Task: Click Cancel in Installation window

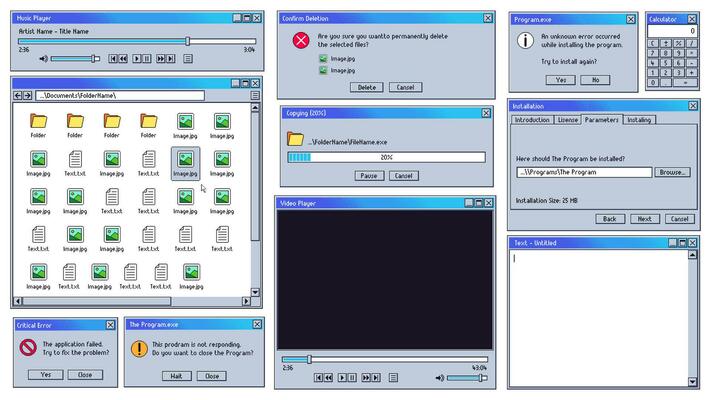Action: (x=679, y=219)
